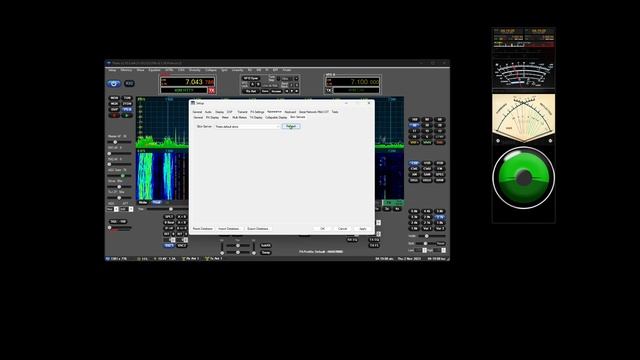Adjust the AGC Gain slider
Viewport: 640px width, 360px height.
120,176
